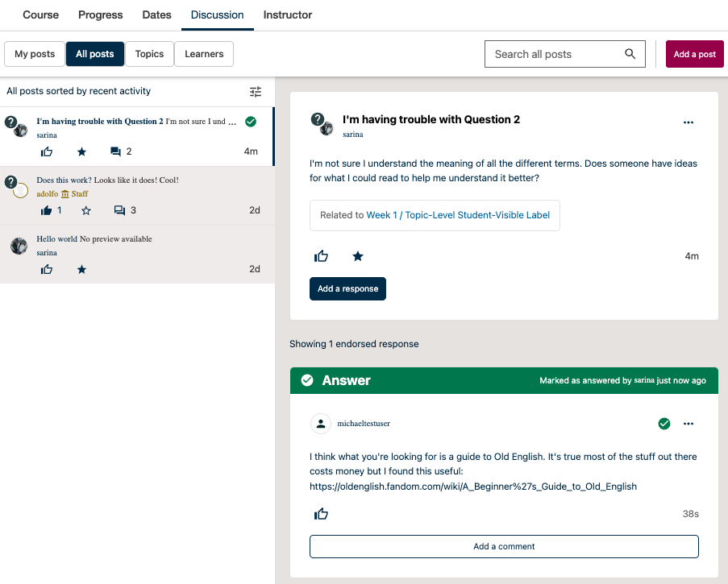
Task: Open the Week 1 / Topic-Level Student-Visible Label link
Action: click(458, 215)
